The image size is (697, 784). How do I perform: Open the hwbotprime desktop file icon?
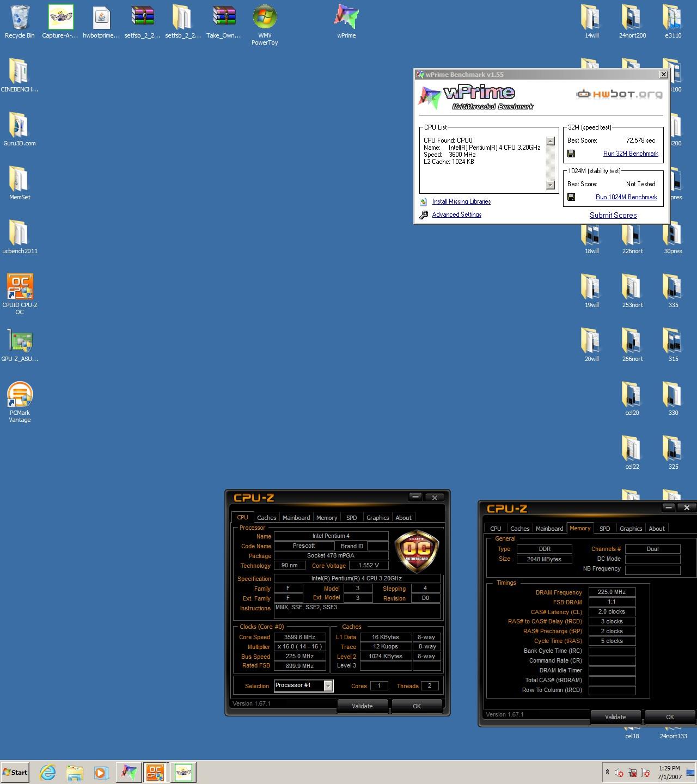pyautogui.click(x=101, y=22)
